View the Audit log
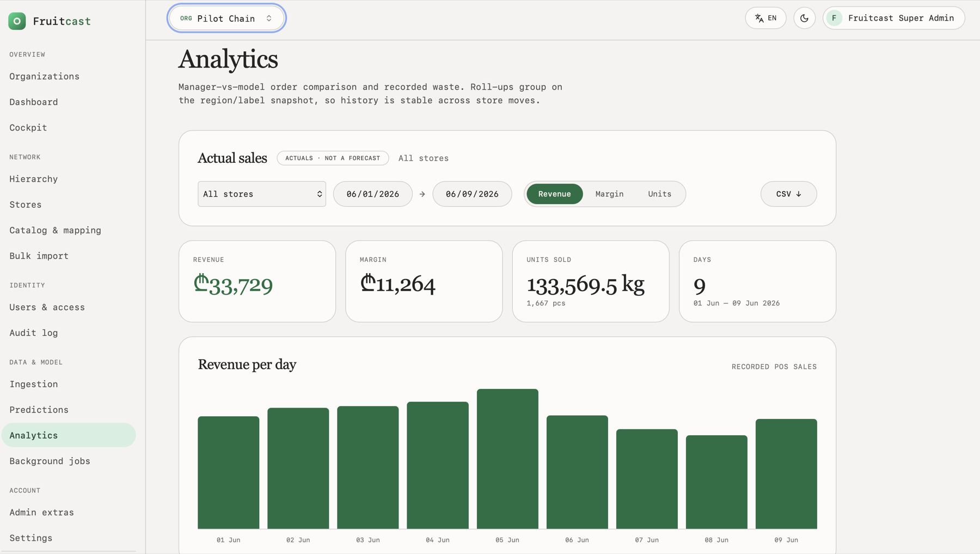The image size is (980, 554). pyautogui.click(x=69, y=333)
